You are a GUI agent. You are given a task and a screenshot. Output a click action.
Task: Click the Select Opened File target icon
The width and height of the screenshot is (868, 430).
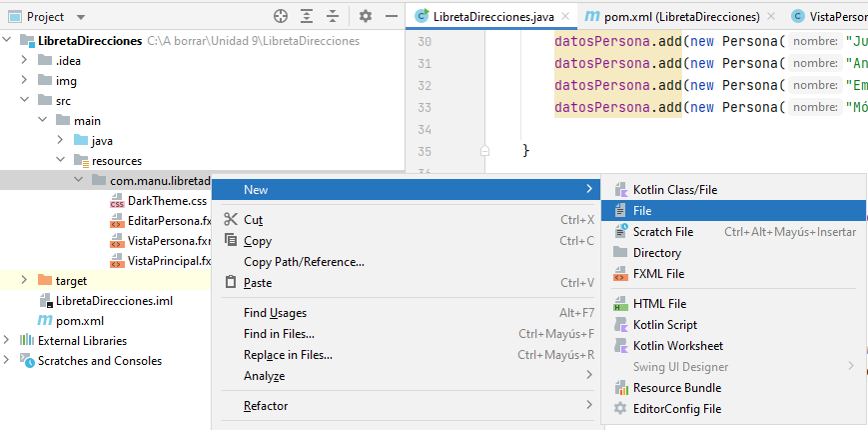[281, 17]
